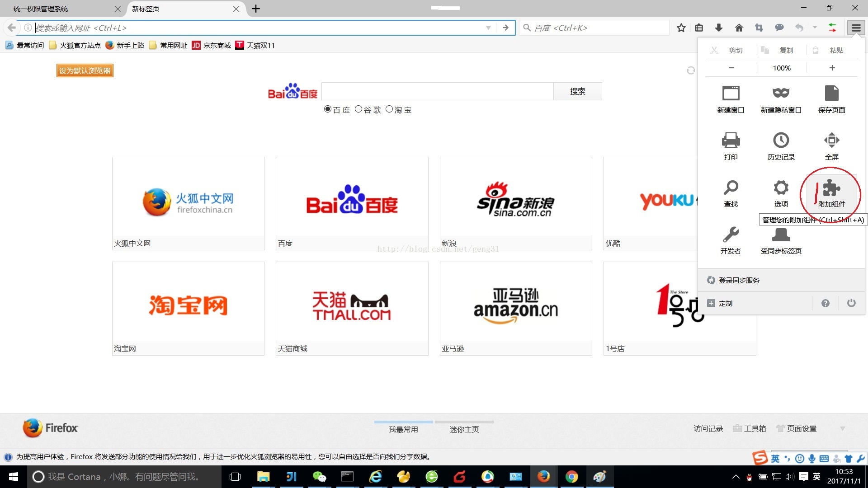Screen dimensions: 868x488
Task: Open the 天猫双11 bookmark
Action: pos(255,45)
